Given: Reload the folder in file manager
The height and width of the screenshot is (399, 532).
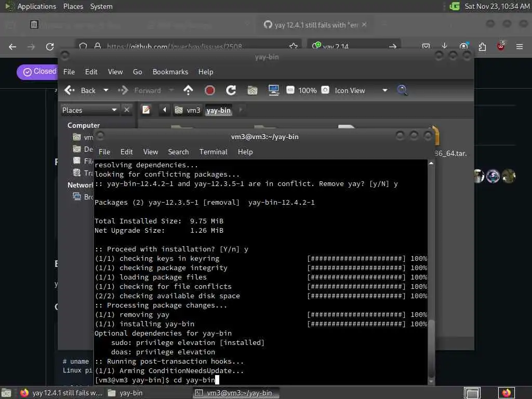Looking at the screenshot, I should [x=231, y=90].
